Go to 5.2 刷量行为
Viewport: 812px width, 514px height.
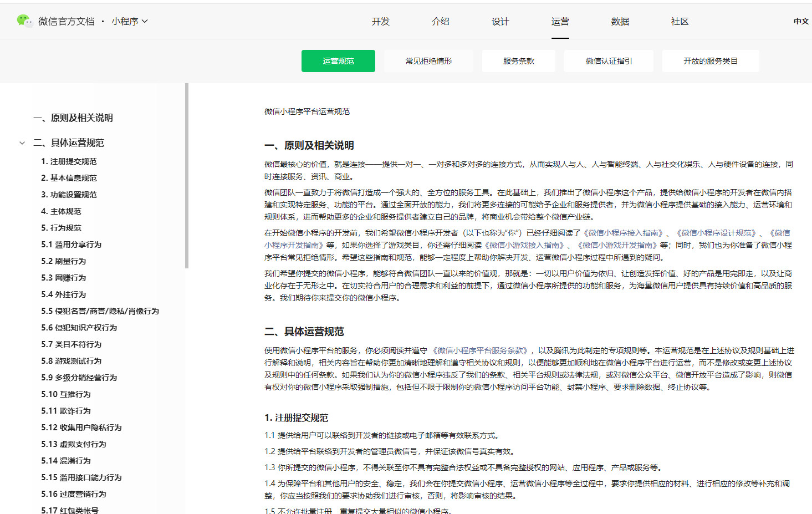click(x=64, y=261)
